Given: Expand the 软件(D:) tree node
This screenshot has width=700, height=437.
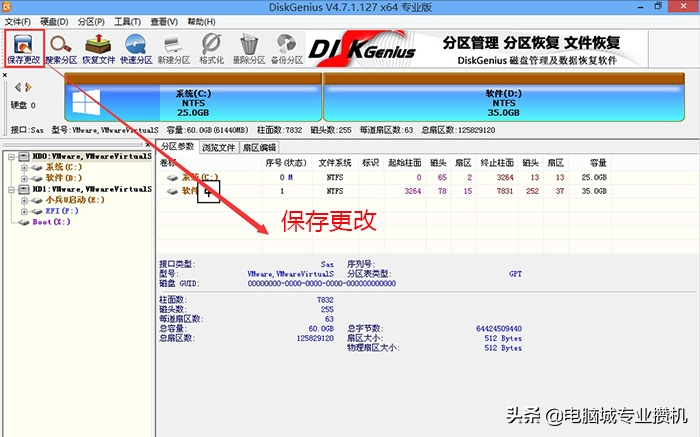Looking at the screenshot, I should 25,179.
